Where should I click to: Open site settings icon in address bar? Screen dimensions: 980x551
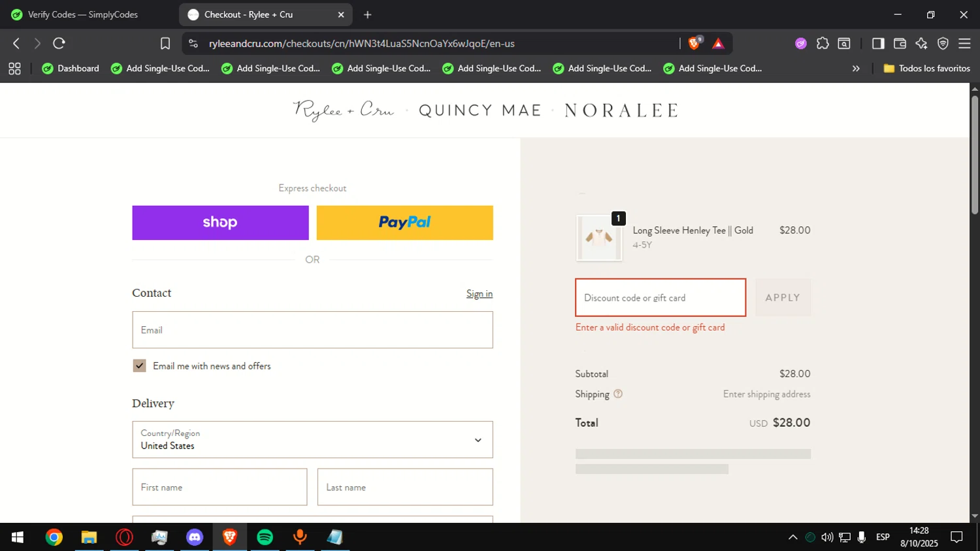click(x=193, y=43)
